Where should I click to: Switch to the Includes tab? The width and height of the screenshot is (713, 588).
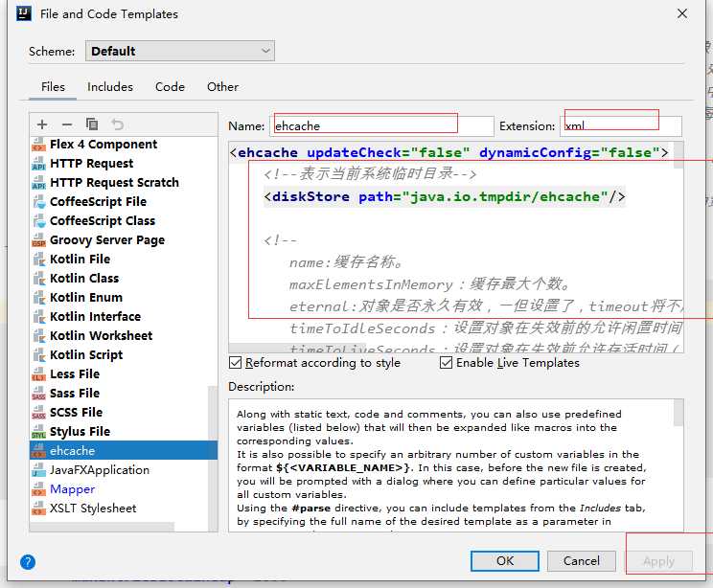pos(110,86)
